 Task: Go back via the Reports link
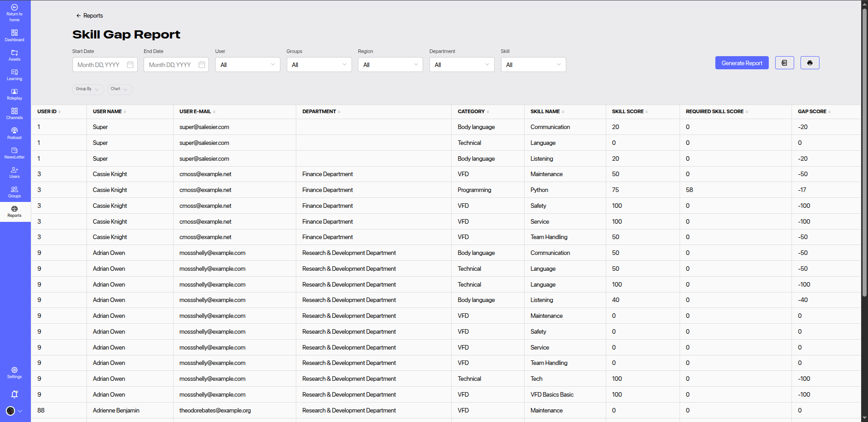[90, 16]
